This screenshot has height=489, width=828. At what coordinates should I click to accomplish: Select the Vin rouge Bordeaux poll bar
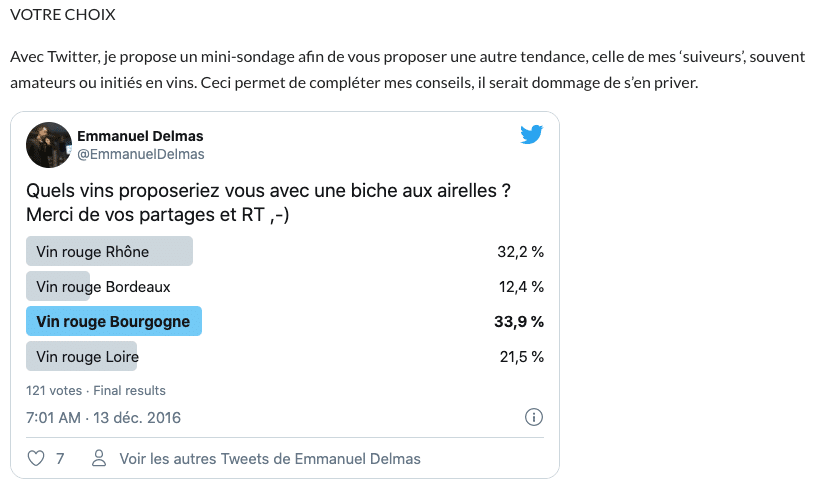[59, 287]
